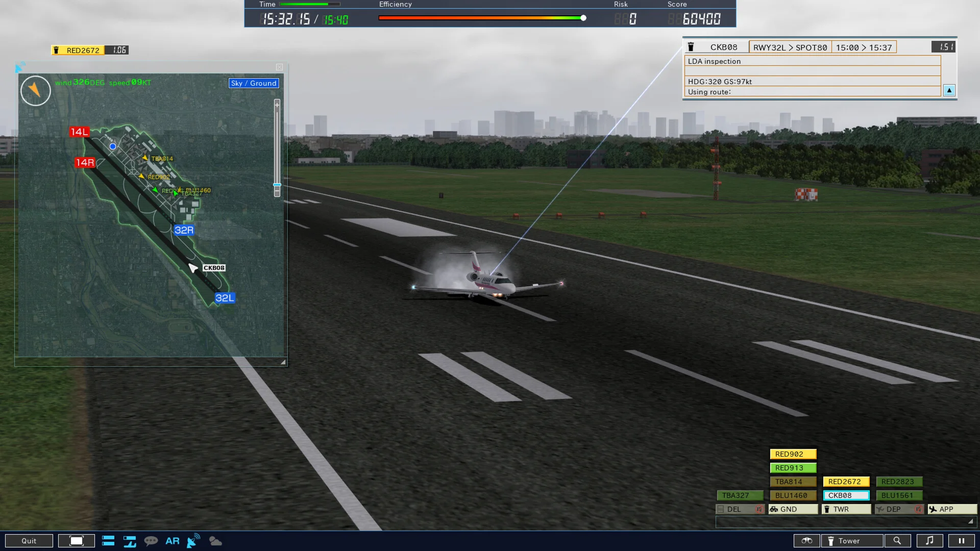Open the Tower camera view selector
The image size is (980, 551).
[852, 541]
